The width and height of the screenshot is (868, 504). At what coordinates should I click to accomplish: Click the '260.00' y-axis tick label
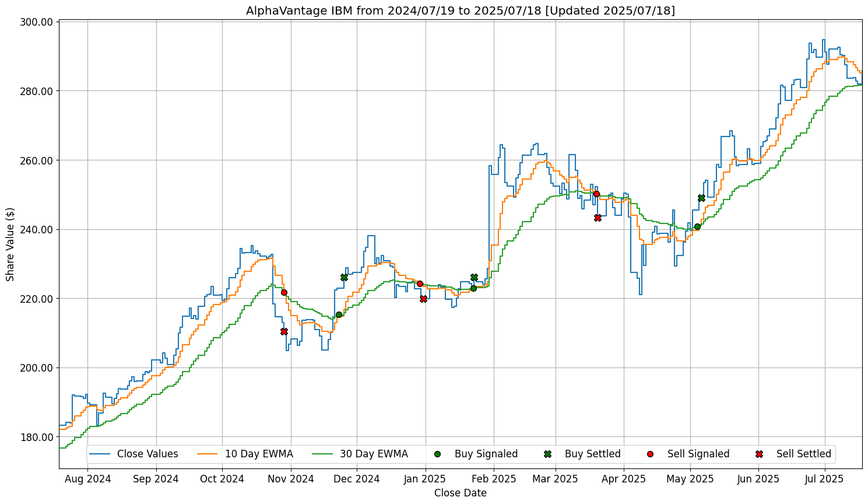click(x=37, y=160)
